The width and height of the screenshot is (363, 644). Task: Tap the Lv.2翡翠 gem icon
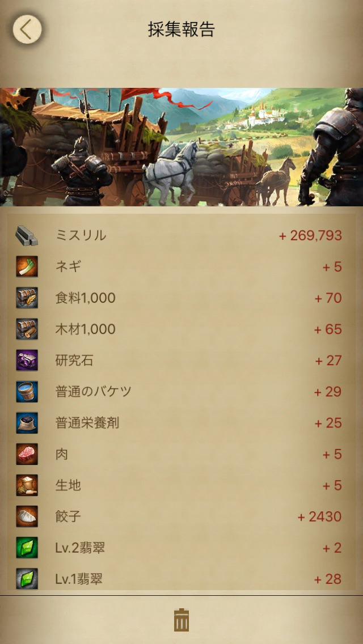(x=27, y=548)
